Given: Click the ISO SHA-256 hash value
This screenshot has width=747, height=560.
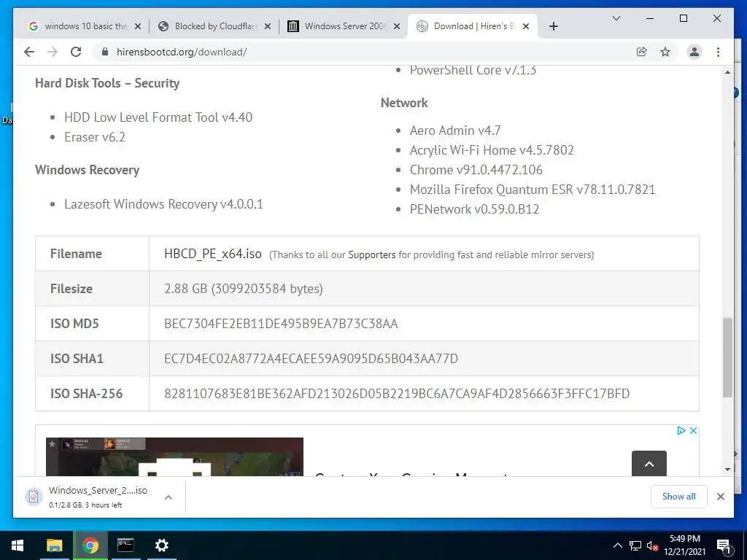Looking at the screenshot, I should pyautogui.click(x=397, y=393).
